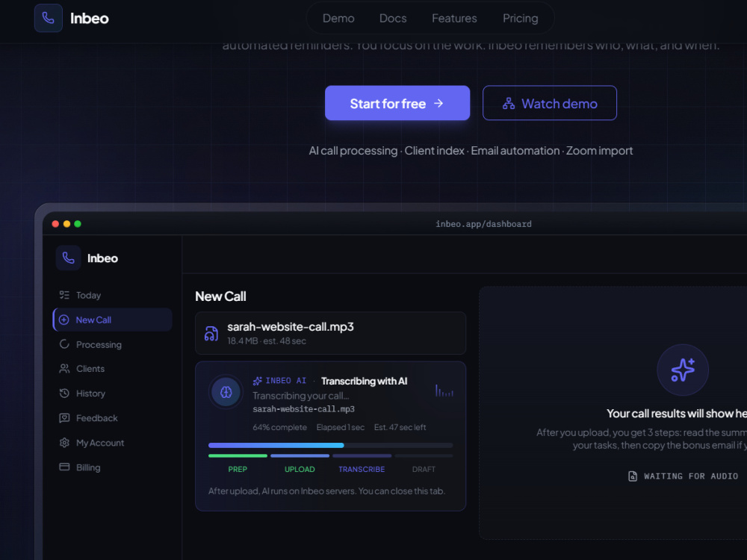Click the PREP step label
This screenshot has width=747, height=560.
coord(238,469)
